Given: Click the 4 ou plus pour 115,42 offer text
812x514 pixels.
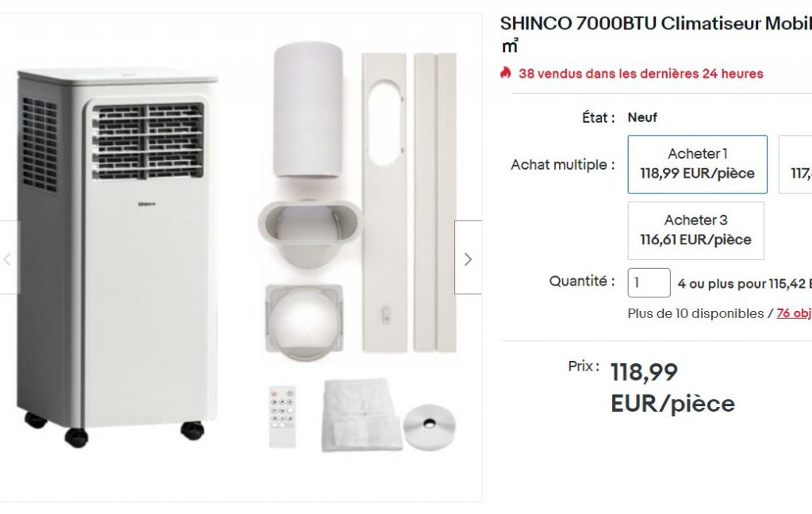Looking at the screenshot, I should coord(744,283).
